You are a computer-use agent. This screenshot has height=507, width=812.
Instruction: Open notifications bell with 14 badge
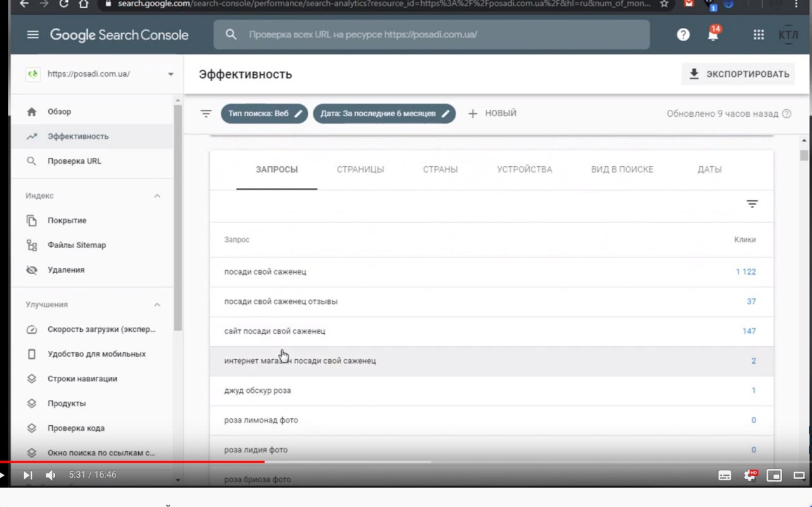click(x=714, y=34)
